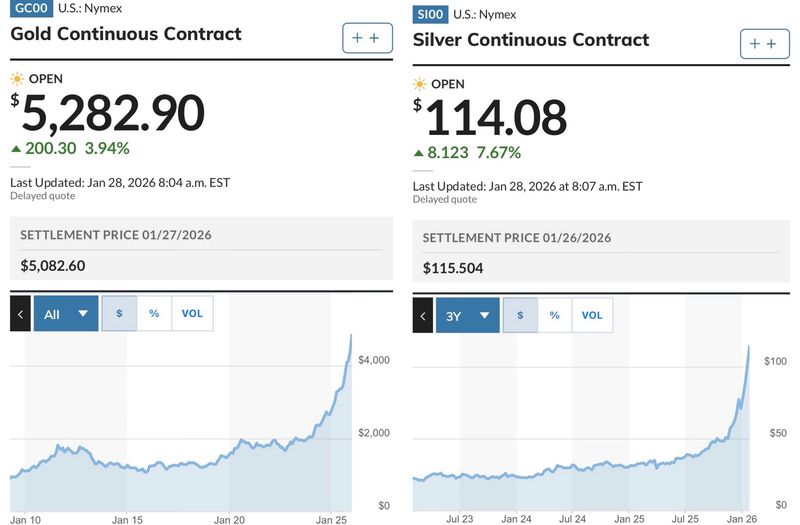Click the GC00 ticker badge
This screenshot has height=525, width=800.
click(30, 10)
